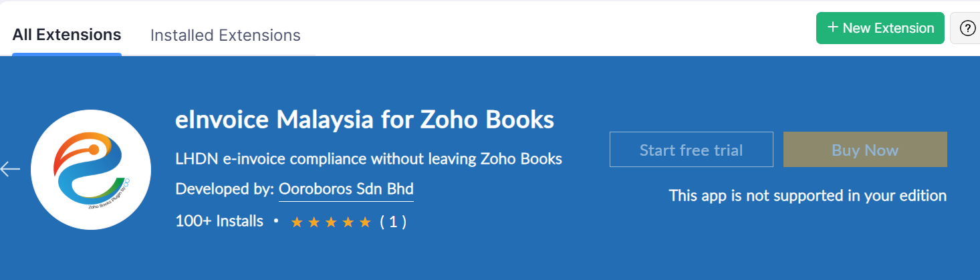The height and width of the screenshot is (280, 980).
Task: Click the LHDN e-invoice compliance description
Action: (x=368, y=159)
